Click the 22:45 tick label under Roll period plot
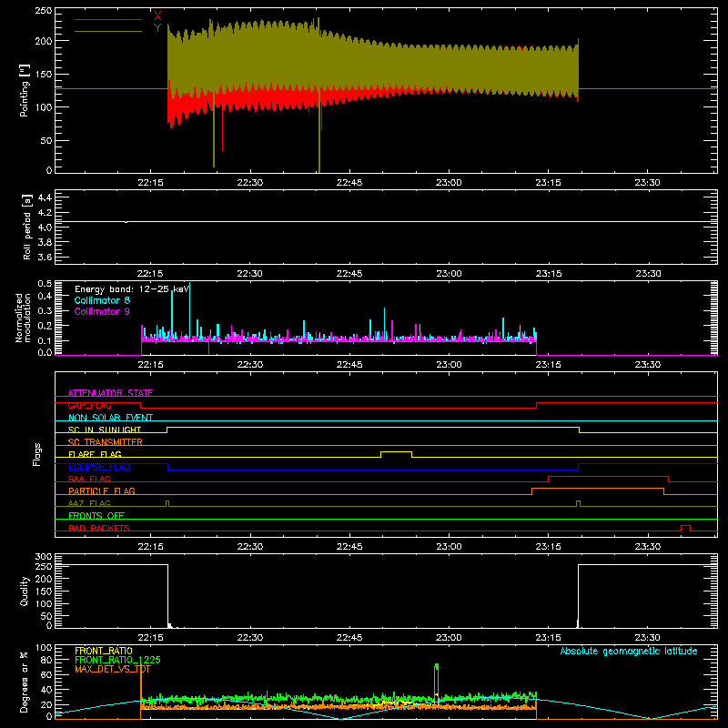Viewport: 728px width, 728px height. tap(349, 274)
